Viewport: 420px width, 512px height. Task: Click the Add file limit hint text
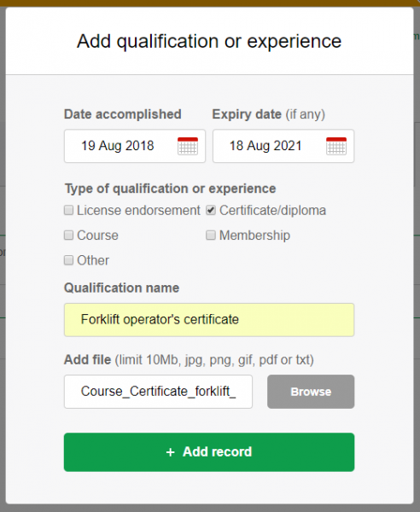point(214,360)
